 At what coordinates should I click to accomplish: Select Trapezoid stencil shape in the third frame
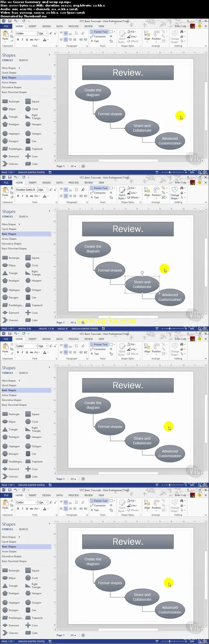[x=34, y=461]
